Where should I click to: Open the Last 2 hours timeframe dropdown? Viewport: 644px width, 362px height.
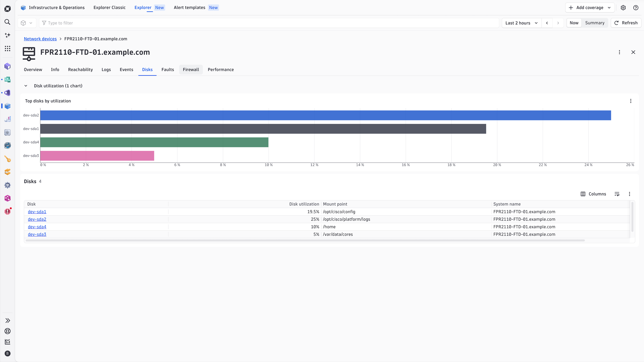click(522, 23)
